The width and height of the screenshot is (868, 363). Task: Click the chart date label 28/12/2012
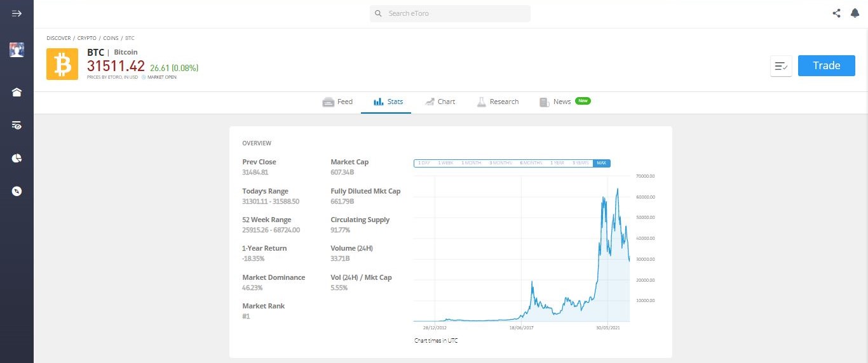435,328
